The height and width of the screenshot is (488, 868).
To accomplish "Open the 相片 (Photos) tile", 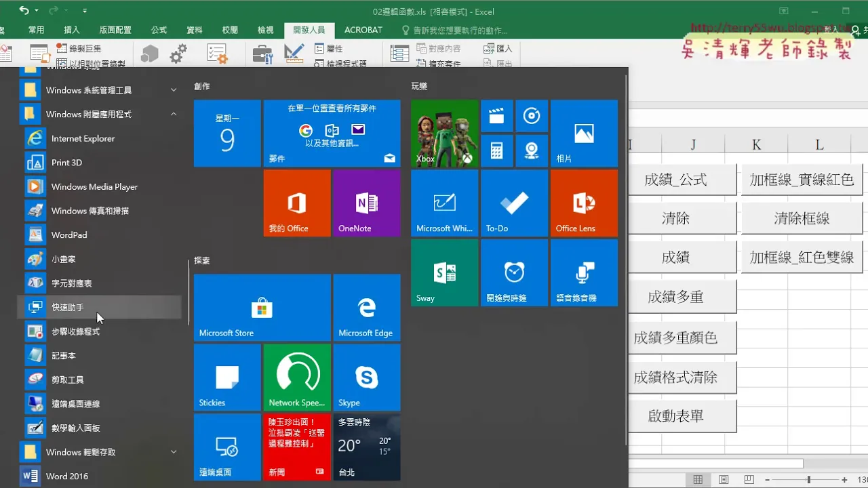I will 584,134.
